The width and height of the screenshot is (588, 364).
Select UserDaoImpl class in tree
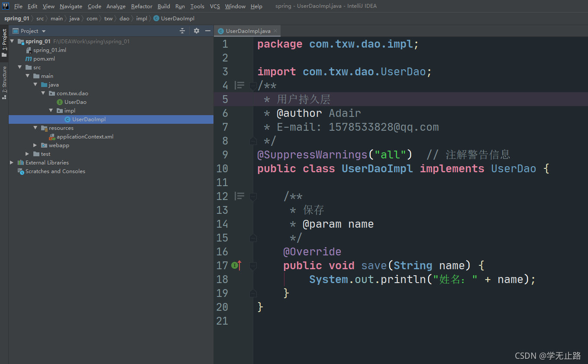pyautogui.click(x=89, y=119)
